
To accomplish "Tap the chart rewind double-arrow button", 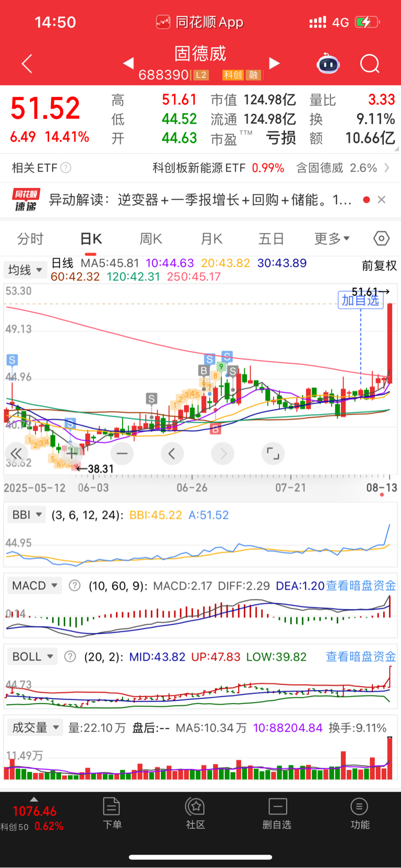I will tap(16, 454).
